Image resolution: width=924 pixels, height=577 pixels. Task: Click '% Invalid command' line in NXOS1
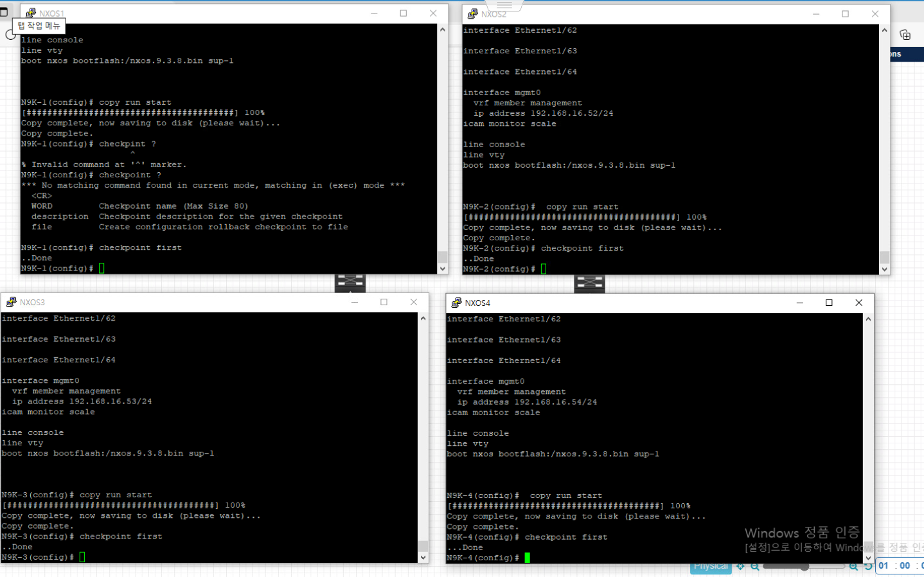(104, 164)
